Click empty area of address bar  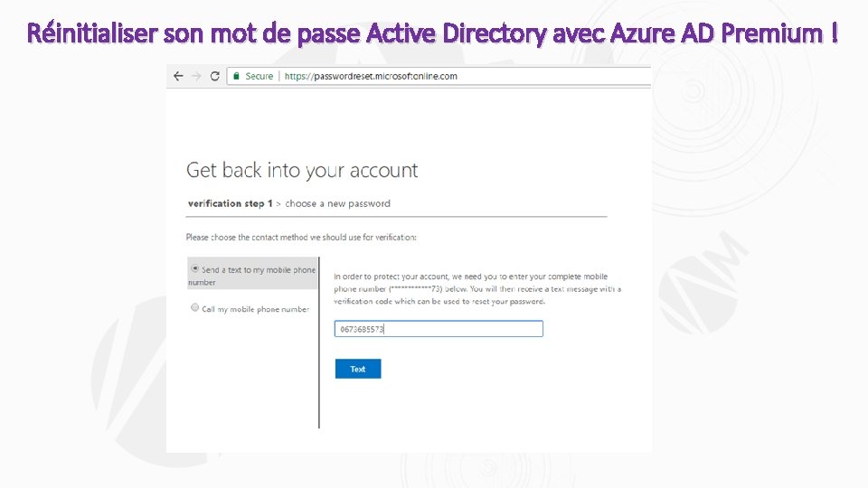(561, 77)
